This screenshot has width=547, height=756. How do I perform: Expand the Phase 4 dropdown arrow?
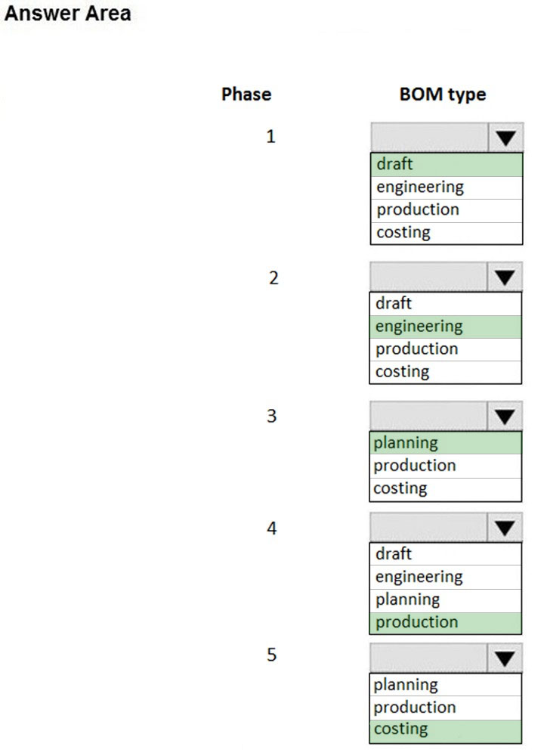pos(505,528)
